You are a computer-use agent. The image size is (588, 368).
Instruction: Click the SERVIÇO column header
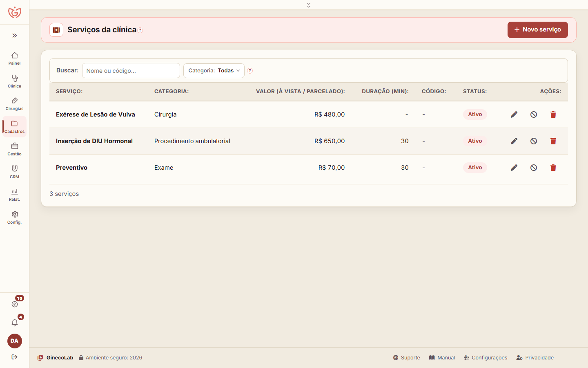coord(69,92)
